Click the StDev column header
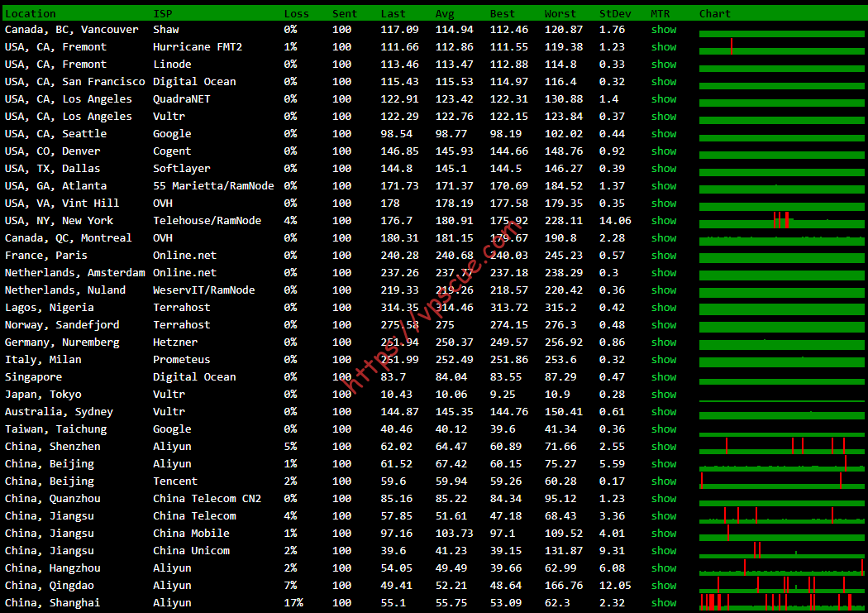The image size is (868, 613). (615, 13)
